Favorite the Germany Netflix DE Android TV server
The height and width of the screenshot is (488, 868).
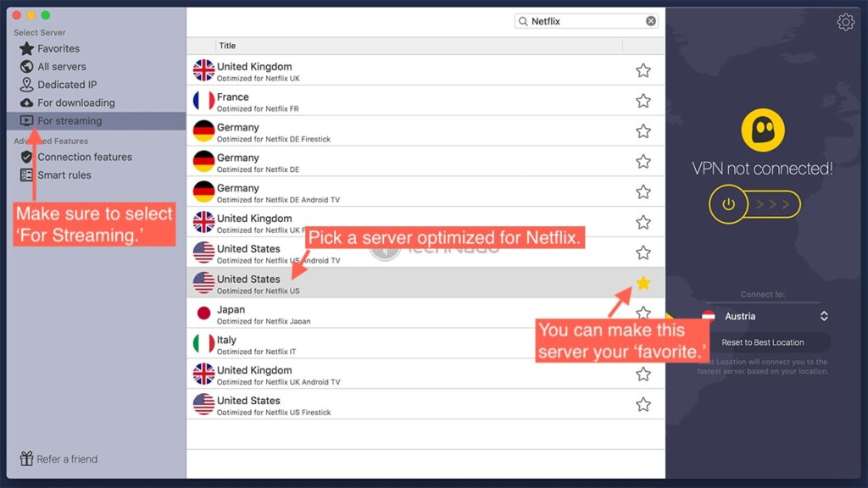tap(643, 192)
